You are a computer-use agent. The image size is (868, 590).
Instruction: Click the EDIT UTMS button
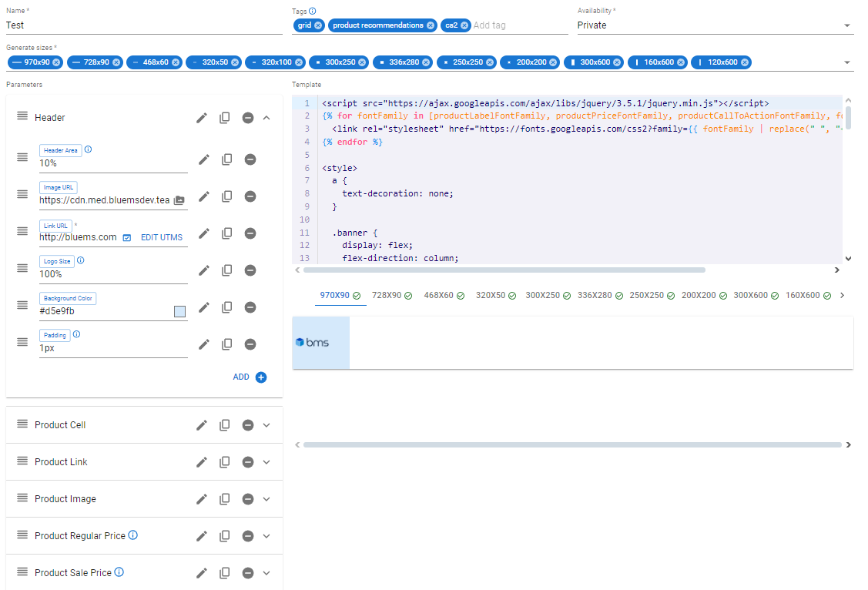coord(162,237)
